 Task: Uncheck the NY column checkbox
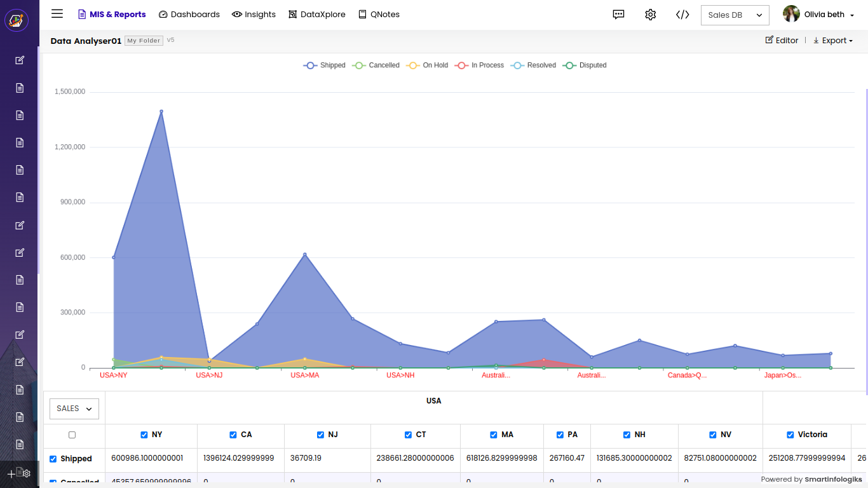[144, 435]
